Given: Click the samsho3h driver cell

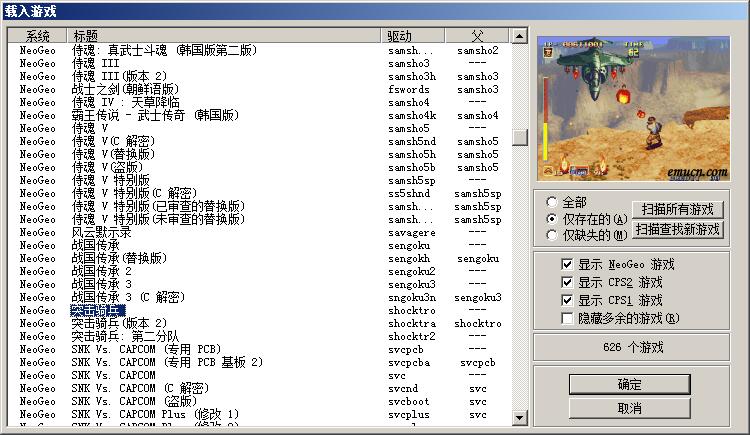Looking at the screenshot, I should pyautogui.click(x=412, y=76).
